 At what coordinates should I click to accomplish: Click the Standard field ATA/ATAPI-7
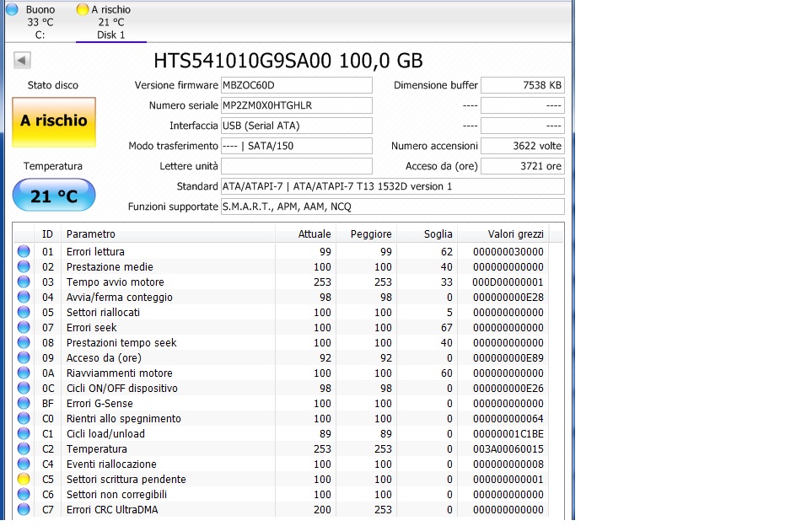393,185
